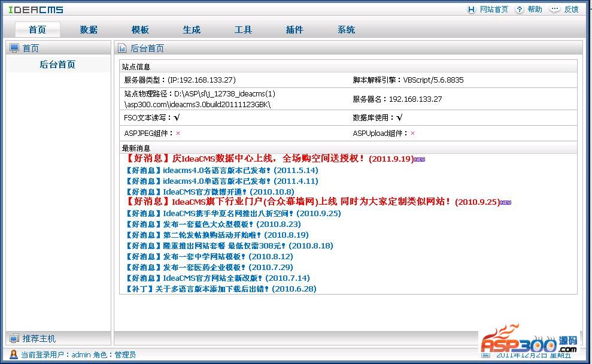
Task: Open news 发布一套中学网站模板 (2010.8.12)
Action: point(209,256)
